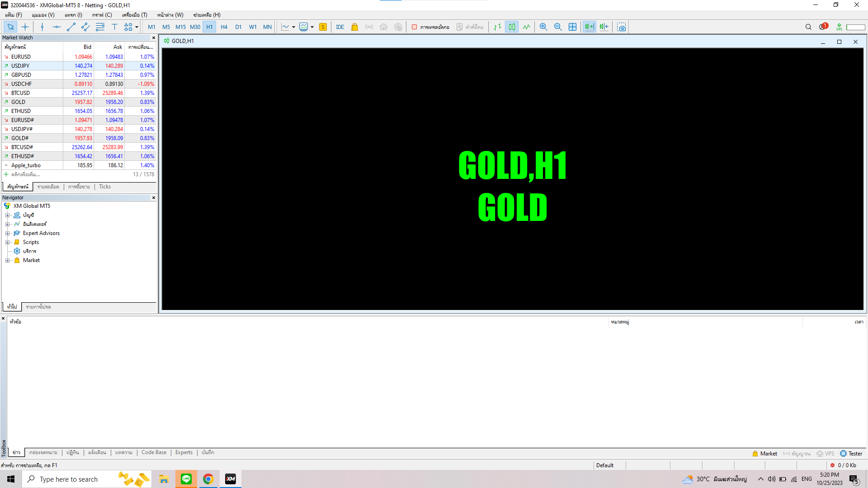
Task: Open the IDE MetaEditor button
Action: point(340,27)
